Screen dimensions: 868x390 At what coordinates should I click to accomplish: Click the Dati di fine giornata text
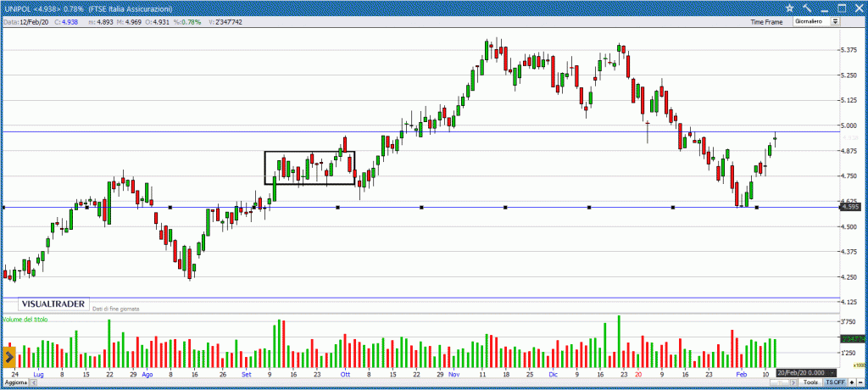pyautogui.click(x=115, y=309)
